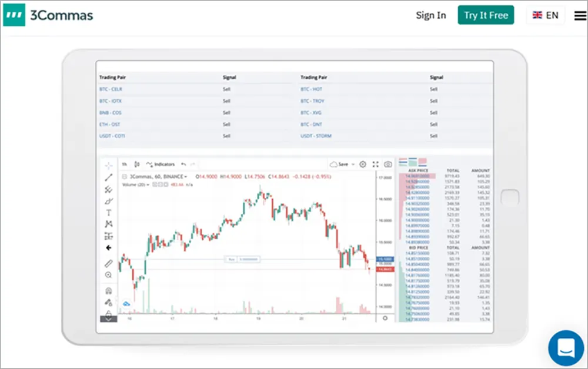
Task: Save the chart layout with cloud button
Action: pos(339,165)
